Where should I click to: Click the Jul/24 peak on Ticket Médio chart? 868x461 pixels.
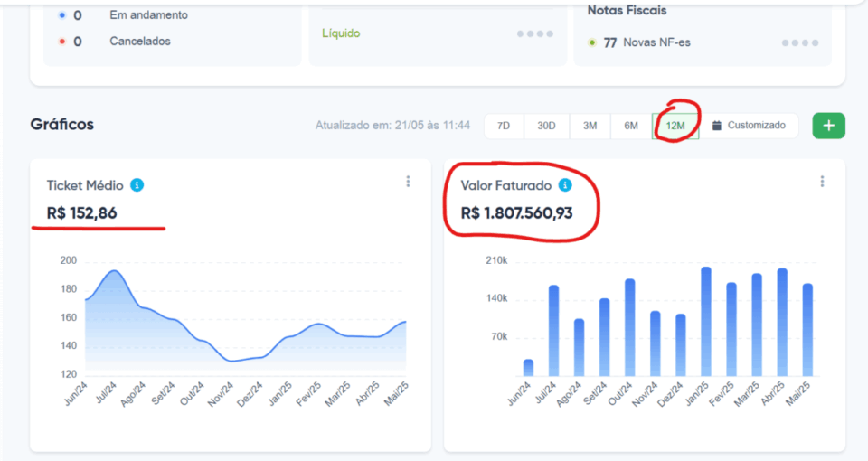[x=114, y=271]
